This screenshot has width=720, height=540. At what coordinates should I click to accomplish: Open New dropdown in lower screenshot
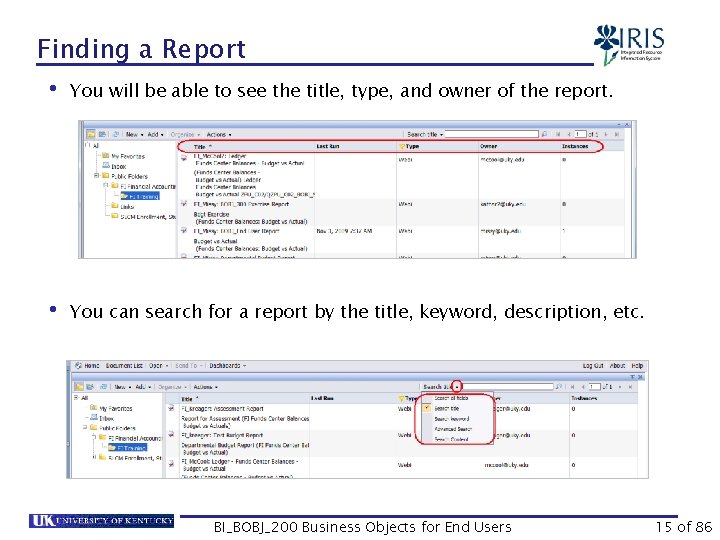(x=122, y=387)
